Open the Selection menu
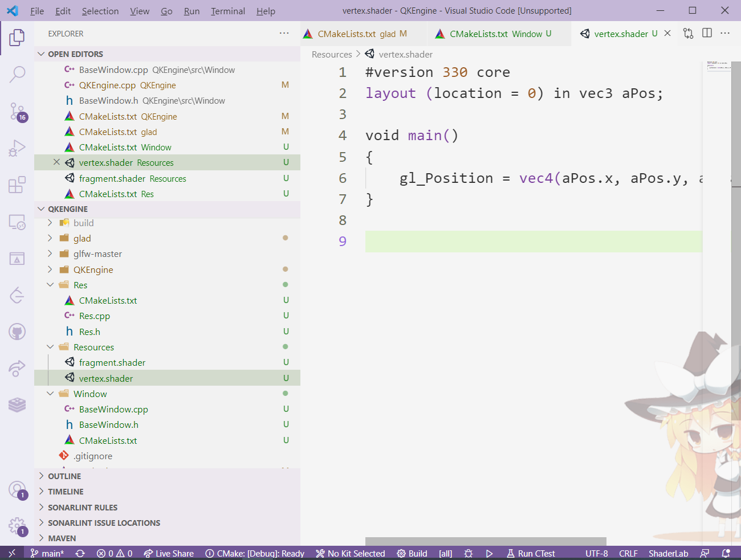The width and height of the screenshot is (741, 560). 100,11
